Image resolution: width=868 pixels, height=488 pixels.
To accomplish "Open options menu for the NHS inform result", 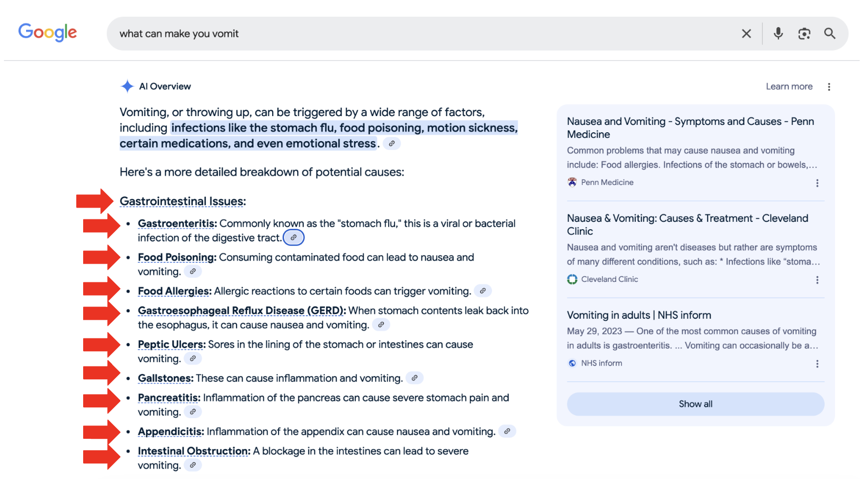I will (817, 364).
